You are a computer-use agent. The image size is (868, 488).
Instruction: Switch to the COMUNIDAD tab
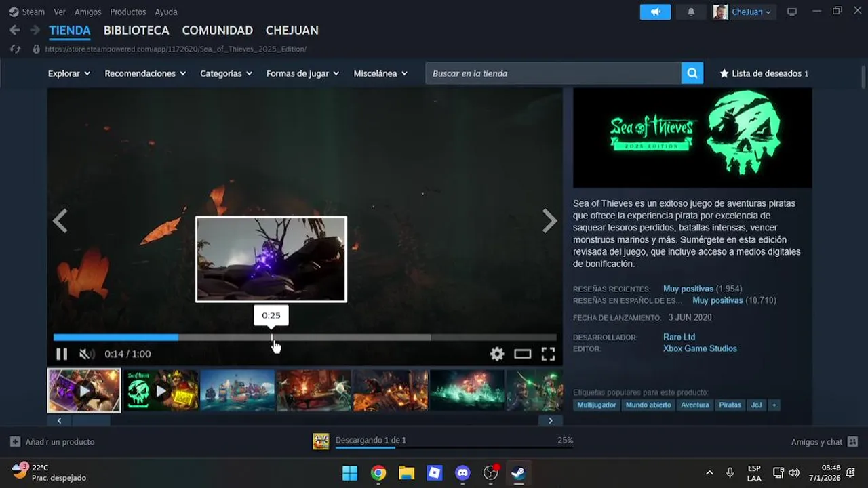click(218, 30)
